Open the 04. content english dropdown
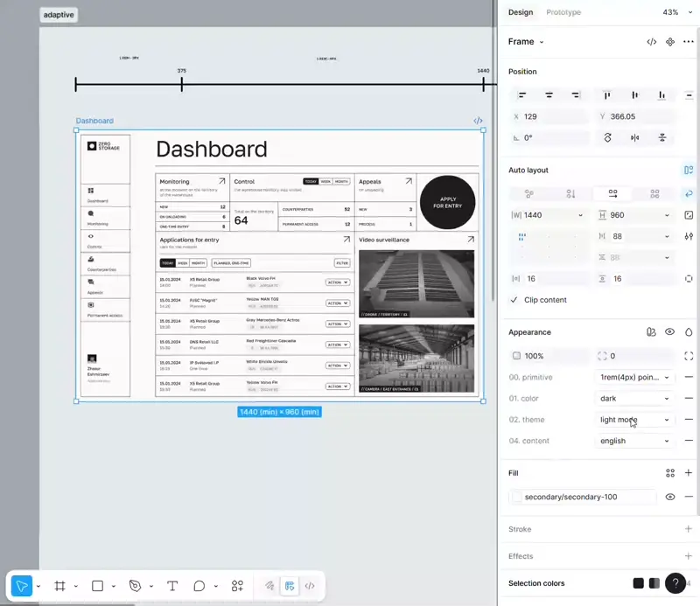700x606 pixels. click(x=633, y=441)
